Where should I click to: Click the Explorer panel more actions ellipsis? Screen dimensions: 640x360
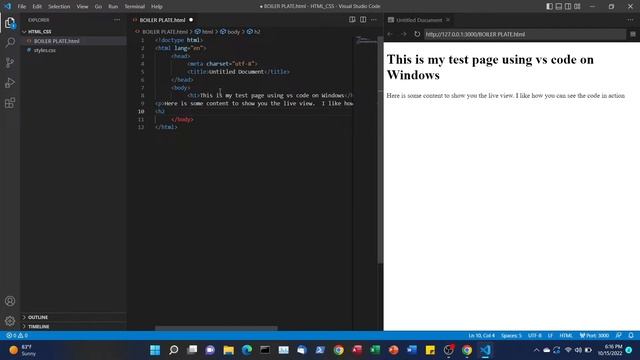[117, 20]
